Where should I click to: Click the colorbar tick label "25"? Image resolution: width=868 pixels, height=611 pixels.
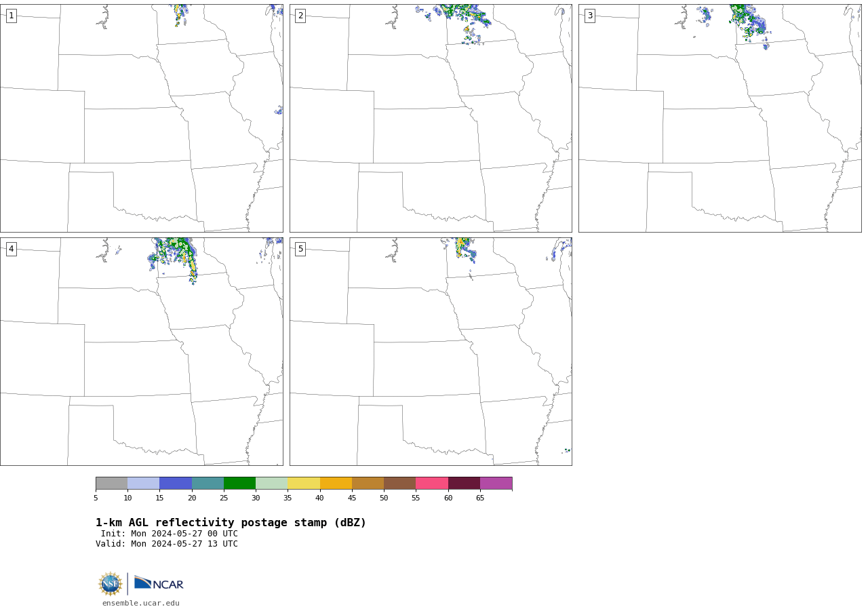click(224, 498)
